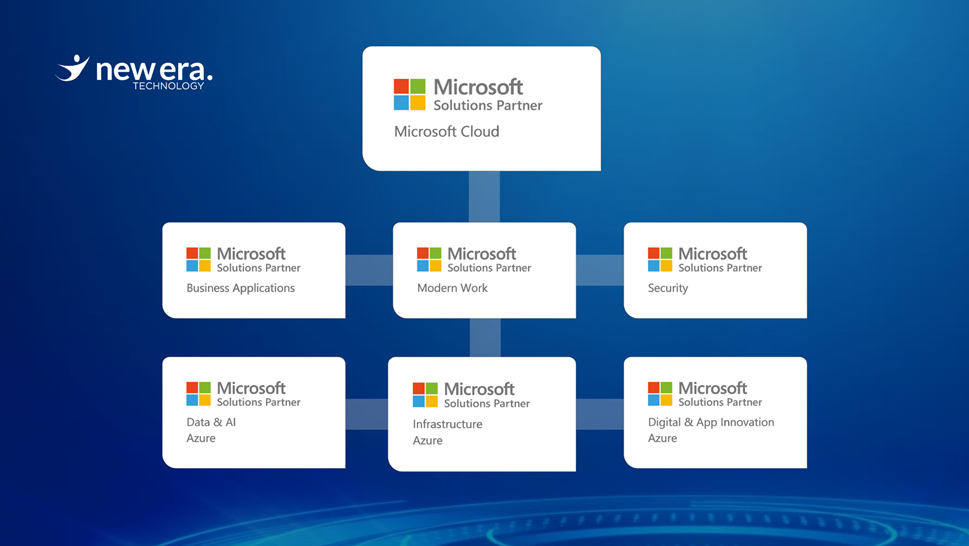Select the 'Digital & App Innovation' label
The width and height of the screenshot is (969, 546).
pos(711,422)
